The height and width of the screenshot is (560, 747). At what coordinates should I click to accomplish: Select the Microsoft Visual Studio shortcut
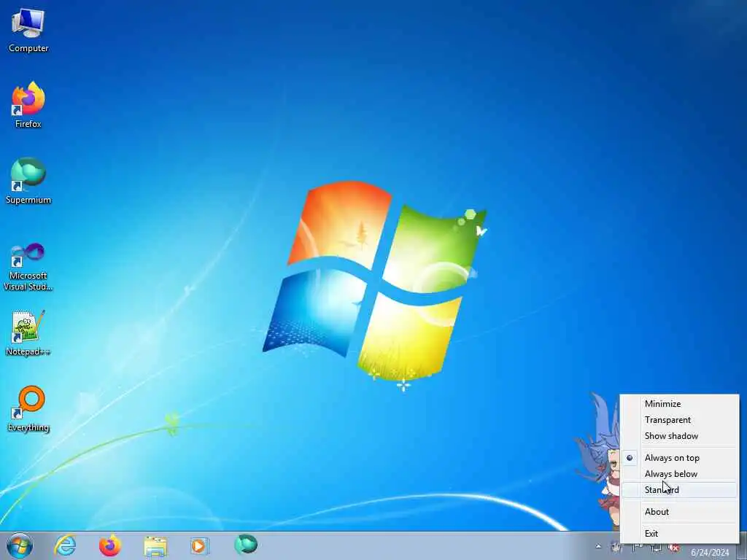28,267
